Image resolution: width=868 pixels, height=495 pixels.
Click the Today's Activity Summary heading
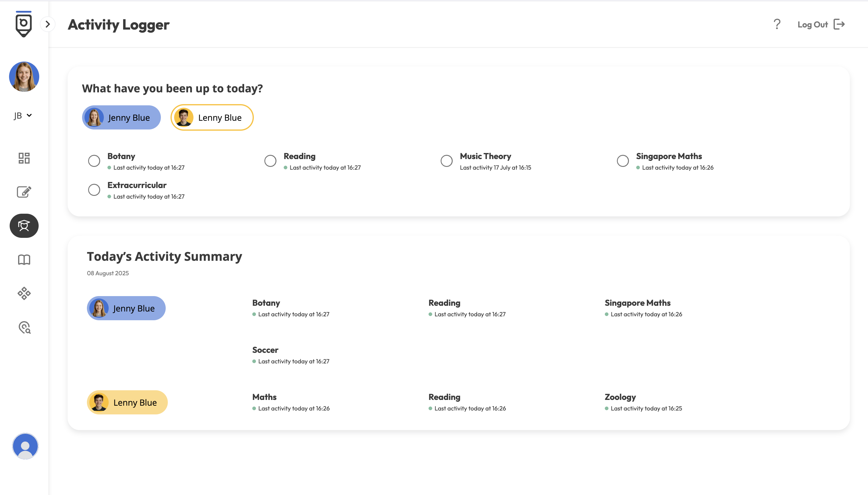[x=164, y=256]
